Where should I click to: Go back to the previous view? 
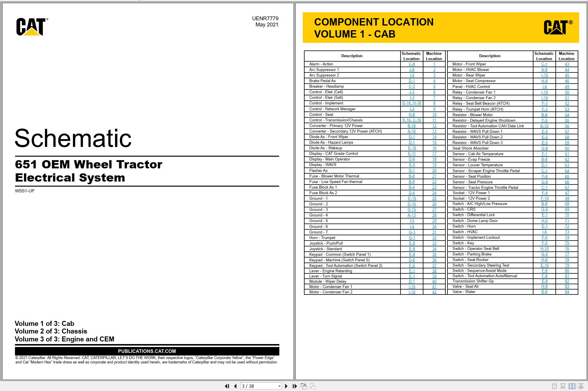click(x=304, y=386)
